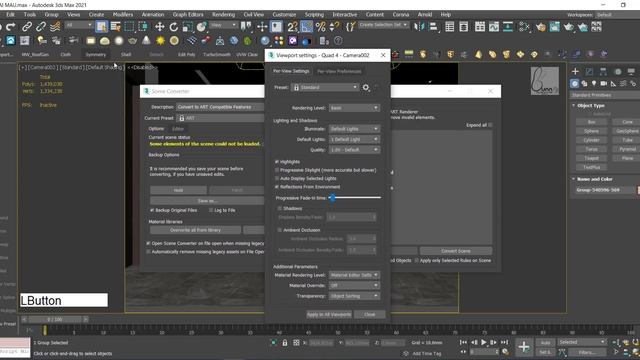Pick the Rectangular Selection Region tool
The height and width of the screenshot is (360, 640).
tap(129, 27)
